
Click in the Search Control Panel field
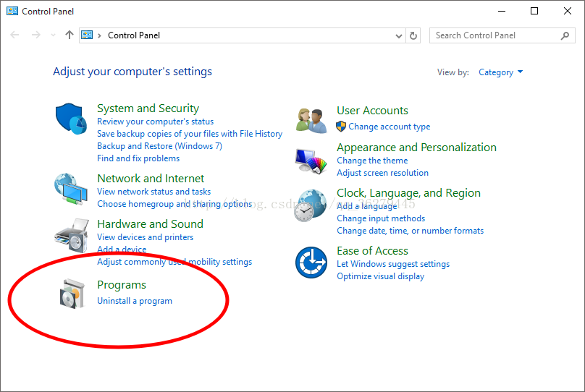pos(502,35)
